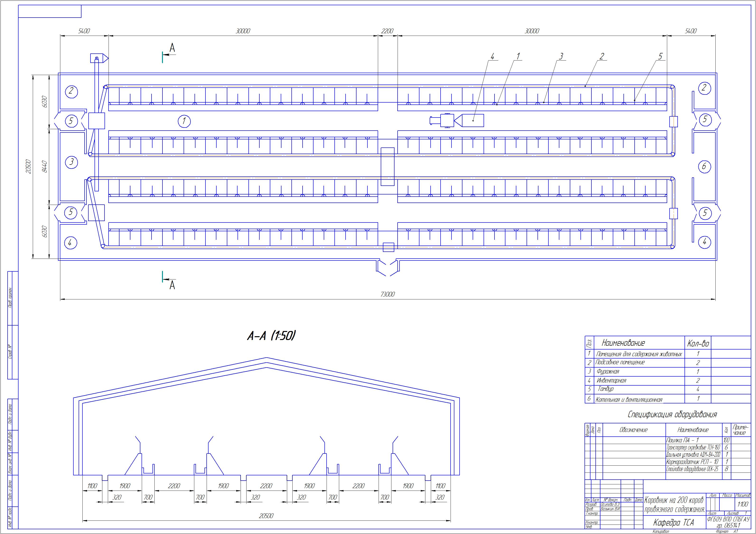
Task: Click the 1:100 scale cell in title block
Action: click(742, 504)
